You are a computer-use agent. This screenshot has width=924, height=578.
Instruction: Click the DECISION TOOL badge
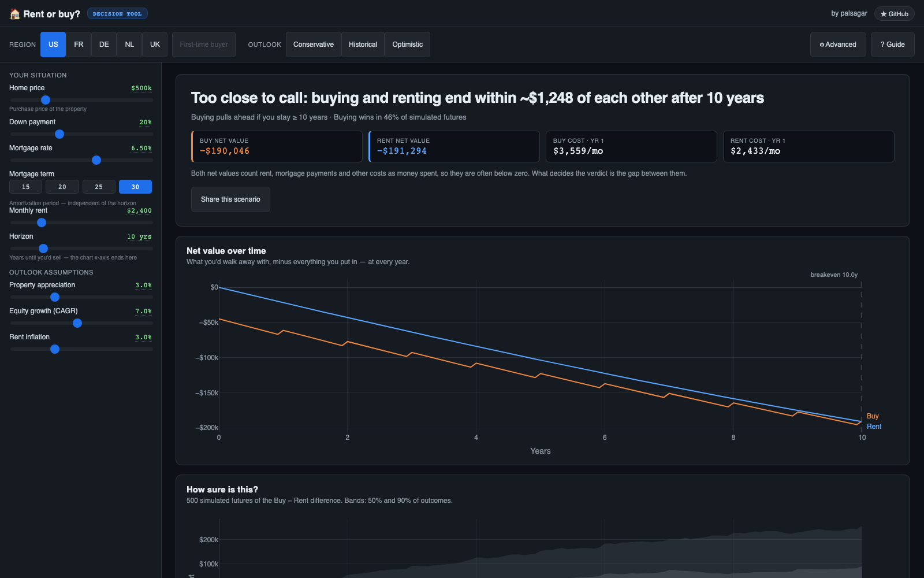coord(117,13)
